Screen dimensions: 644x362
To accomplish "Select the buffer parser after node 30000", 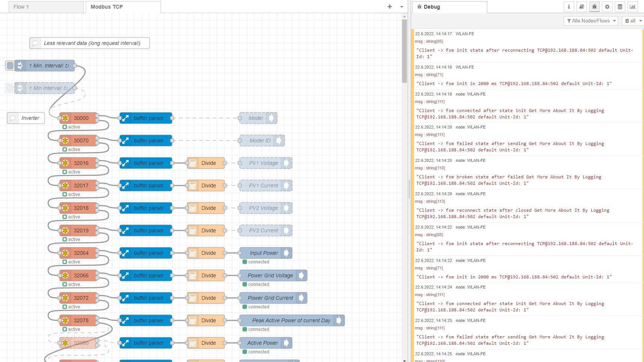I will point(146,118).
